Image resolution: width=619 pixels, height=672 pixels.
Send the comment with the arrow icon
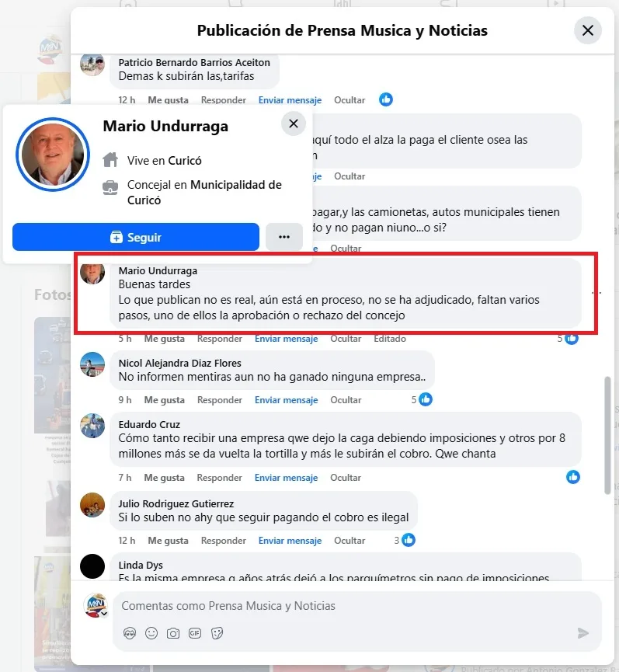pos(583,633)
